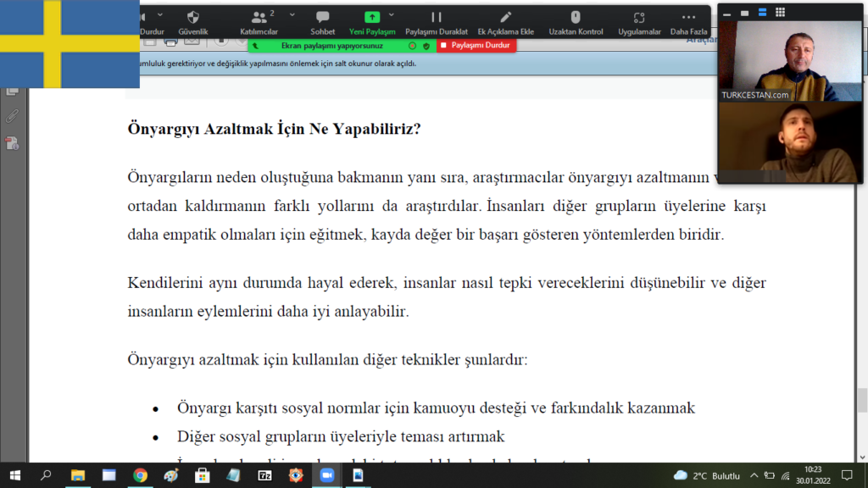Open the 2°C Bulutlu weather widget
This screenshot has height=488, width=868.
706,476
